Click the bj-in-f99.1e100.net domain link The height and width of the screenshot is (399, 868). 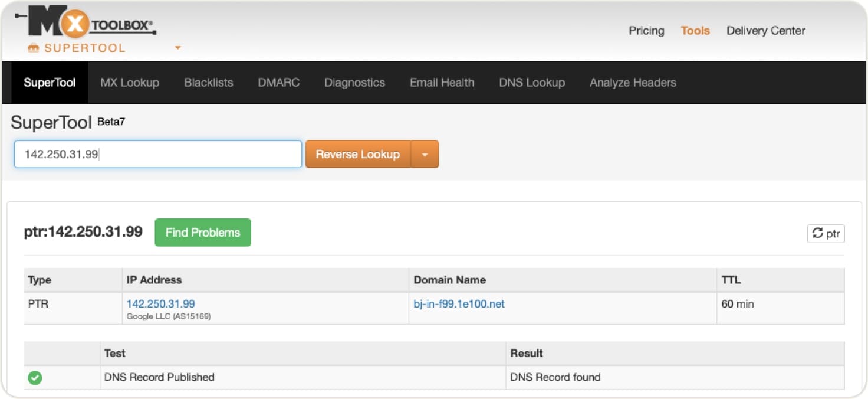point(459,304)
